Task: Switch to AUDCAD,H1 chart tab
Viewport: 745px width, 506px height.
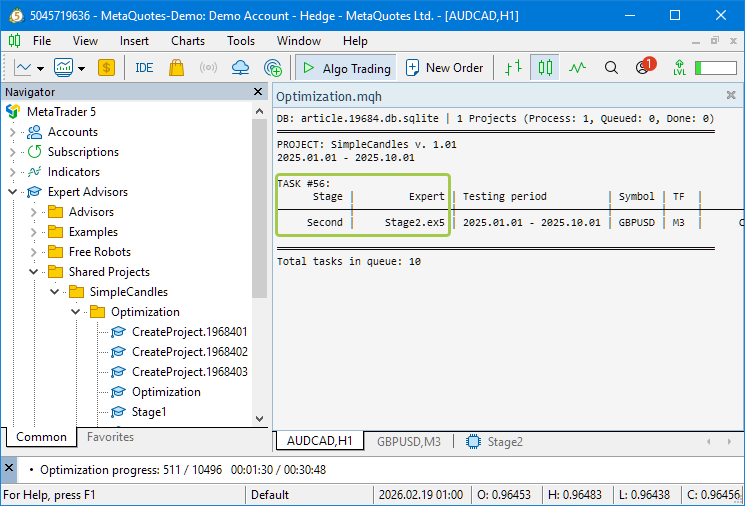Action: coord(319,441)
